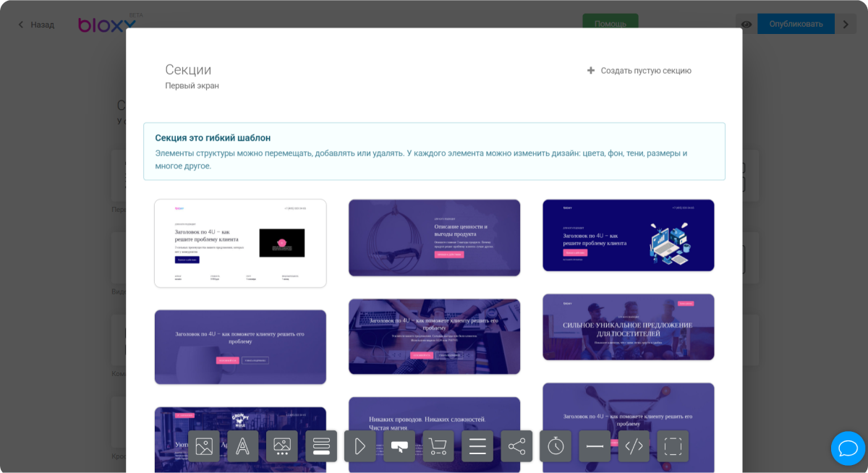This screenshot has height=473, width=868.
Task: Select the HTML code embed icon
Action: click(634, 446)
